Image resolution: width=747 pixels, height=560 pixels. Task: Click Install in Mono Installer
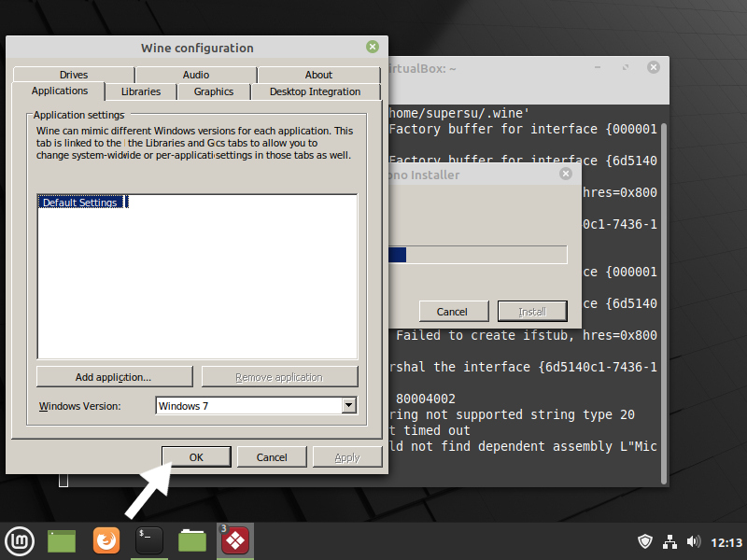[532, 312]
